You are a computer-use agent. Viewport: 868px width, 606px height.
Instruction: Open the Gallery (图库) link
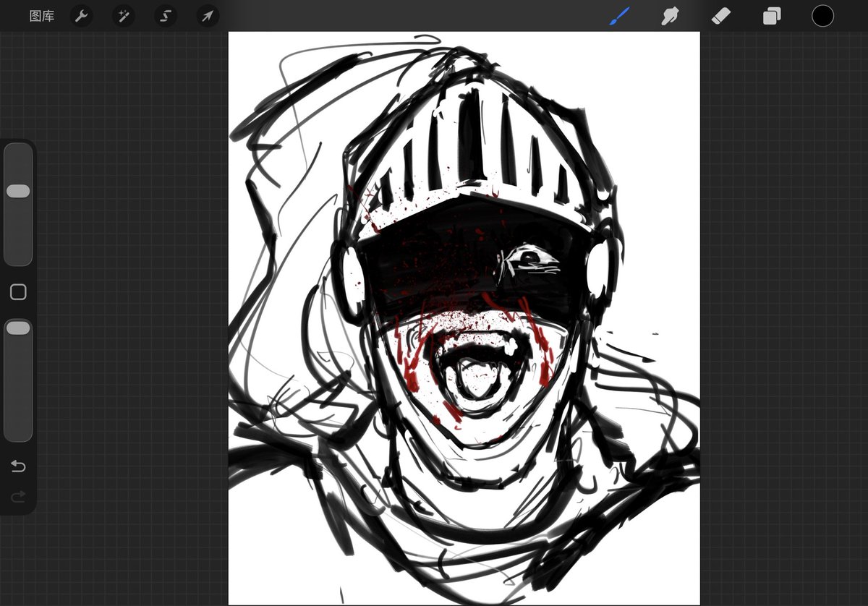[x=41, y=16]
